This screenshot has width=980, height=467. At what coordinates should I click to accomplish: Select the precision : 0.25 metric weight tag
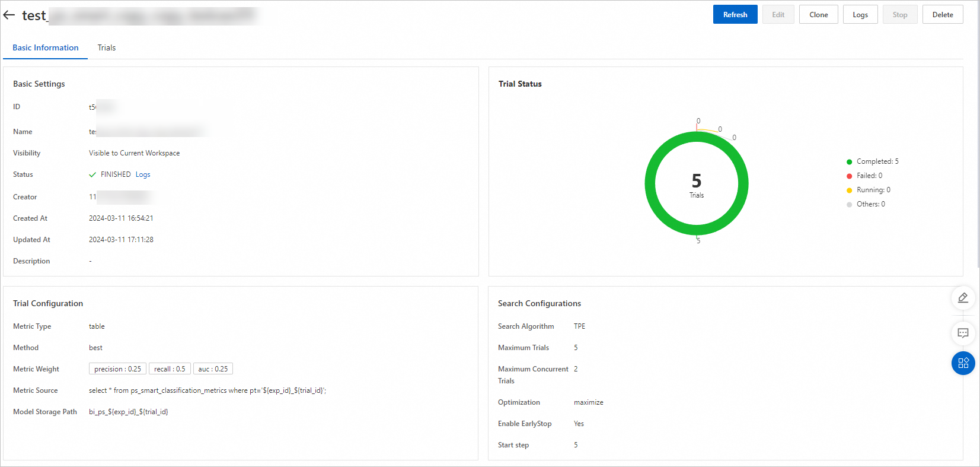(x=117, y=369)
